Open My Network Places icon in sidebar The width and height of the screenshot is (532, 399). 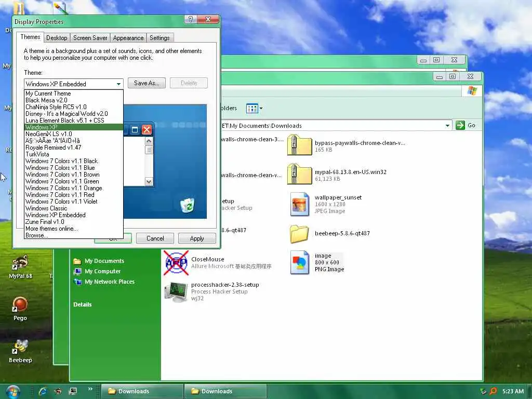click(77, 282)
